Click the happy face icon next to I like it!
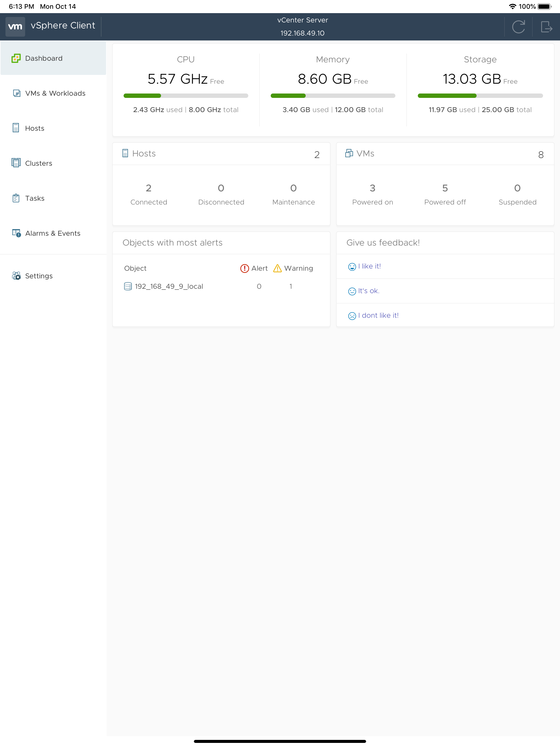Image resolution: width=560 pixels, height=747 pixels. [x=352, y=266]
